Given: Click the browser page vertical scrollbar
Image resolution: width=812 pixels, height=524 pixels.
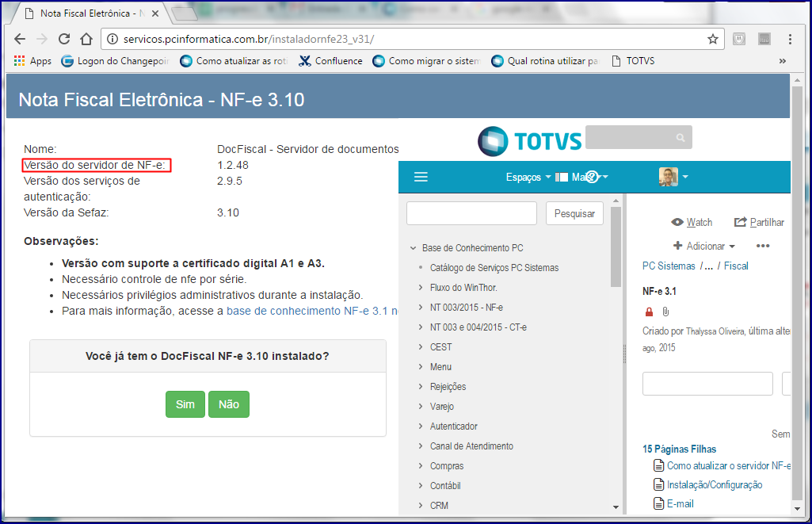Looking at the screenshot, I should tap(798, 293).
